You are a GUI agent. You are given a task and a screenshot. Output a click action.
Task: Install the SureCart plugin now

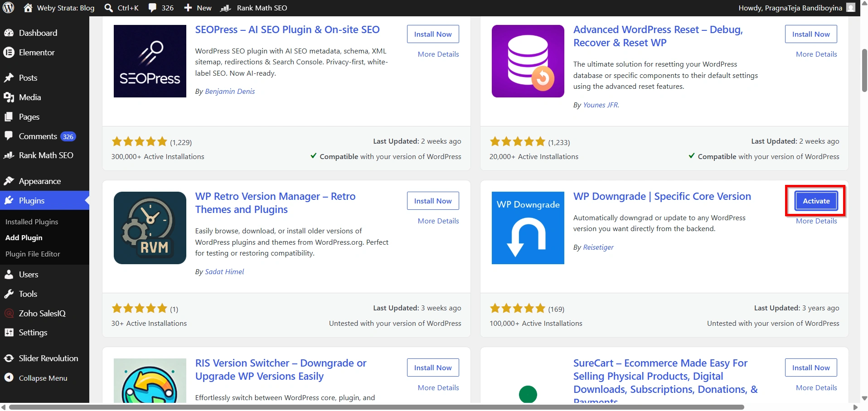click(811, 367)
